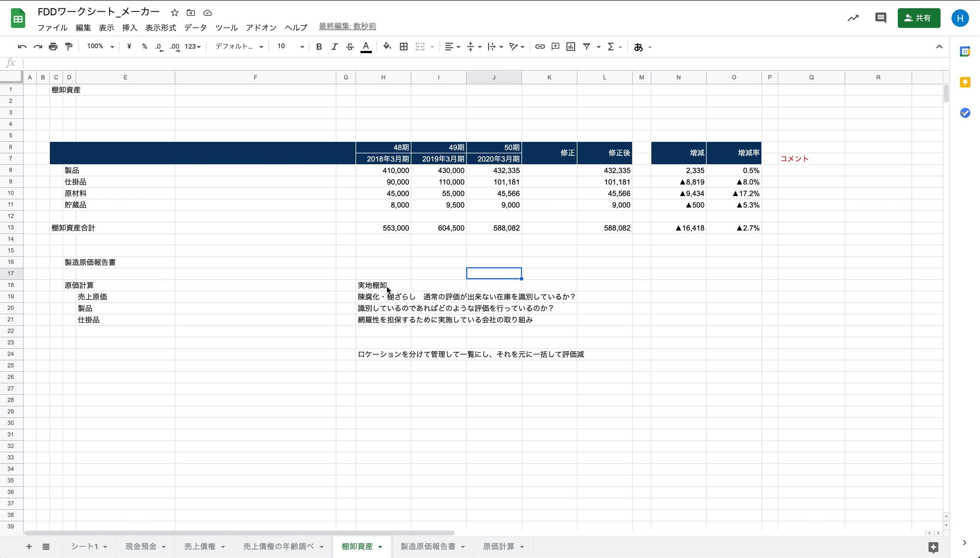Open the 挿入 menu
The height and width of the screenshot is (558, 980).
coord(129,28)
